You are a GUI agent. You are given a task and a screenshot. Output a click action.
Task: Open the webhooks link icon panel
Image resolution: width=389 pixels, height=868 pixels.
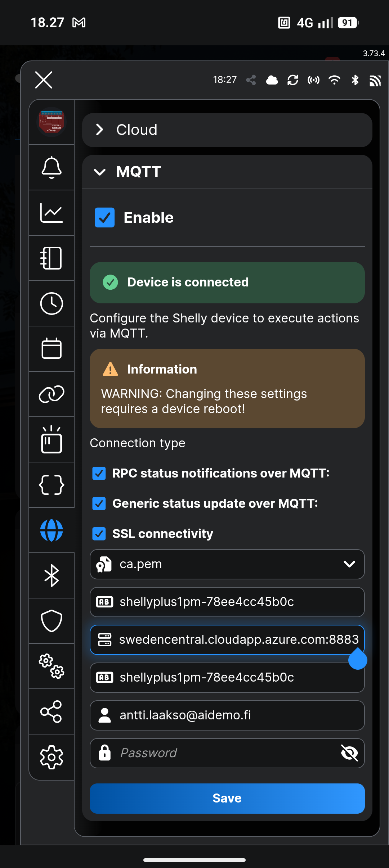pos(51,394)
